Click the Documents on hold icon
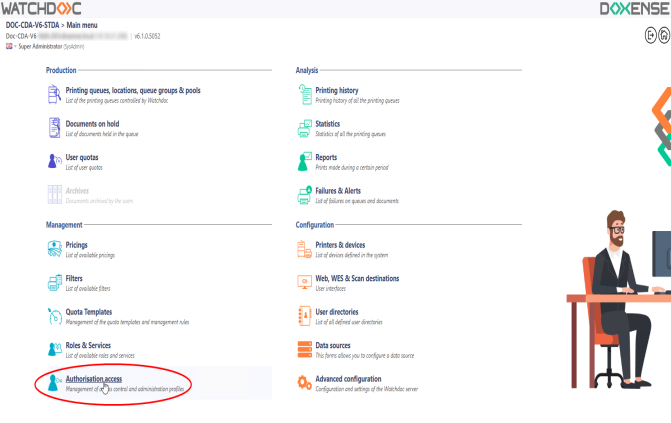Image resolution: width=671 pixels, height=423 pixels. pos(55,128)
